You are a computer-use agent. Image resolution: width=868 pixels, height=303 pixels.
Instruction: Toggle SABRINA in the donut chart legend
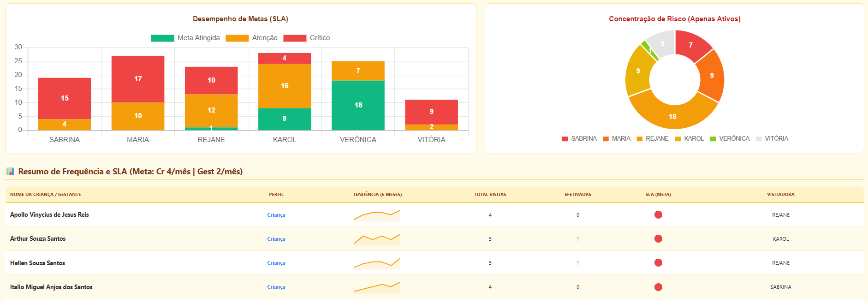tap(579, 139)
